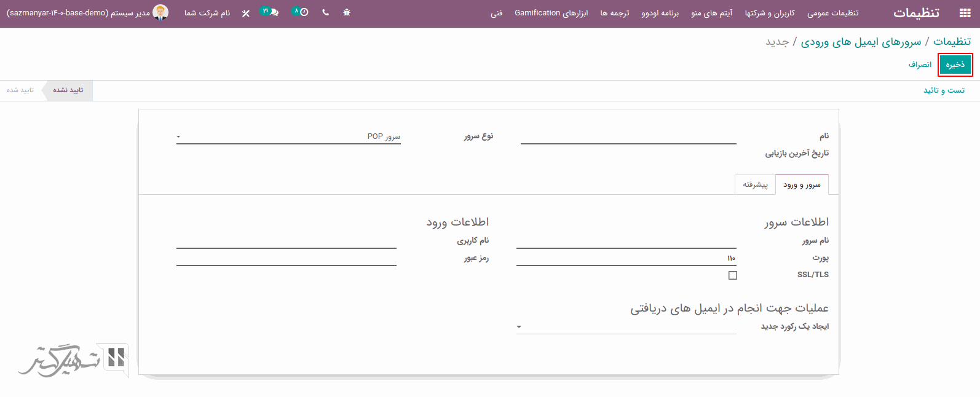
Task: Click the نام کاربری input field
Action: pos(286,241)
